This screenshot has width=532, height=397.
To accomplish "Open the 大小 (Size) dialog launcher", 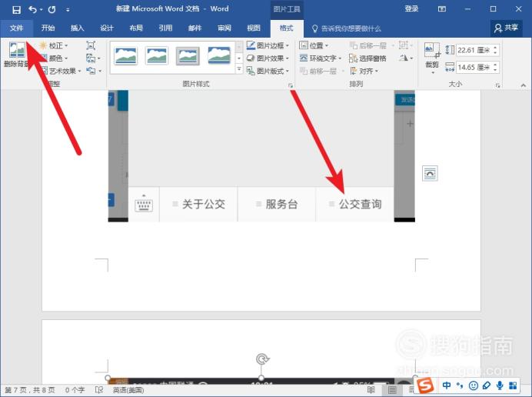I will tap(497, 85).
